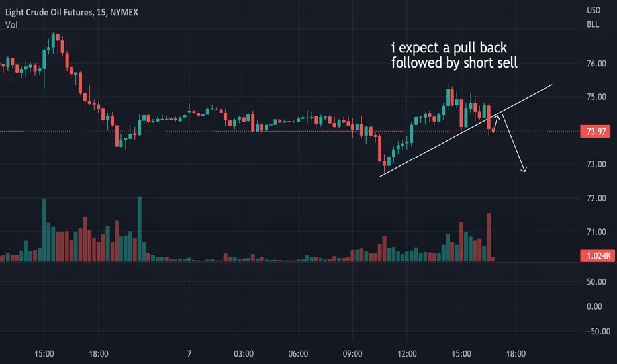This screenshot has height=364, width=617.
Task: Click the day 7 date marker on time axis
Action: click(x=189, y=354)
